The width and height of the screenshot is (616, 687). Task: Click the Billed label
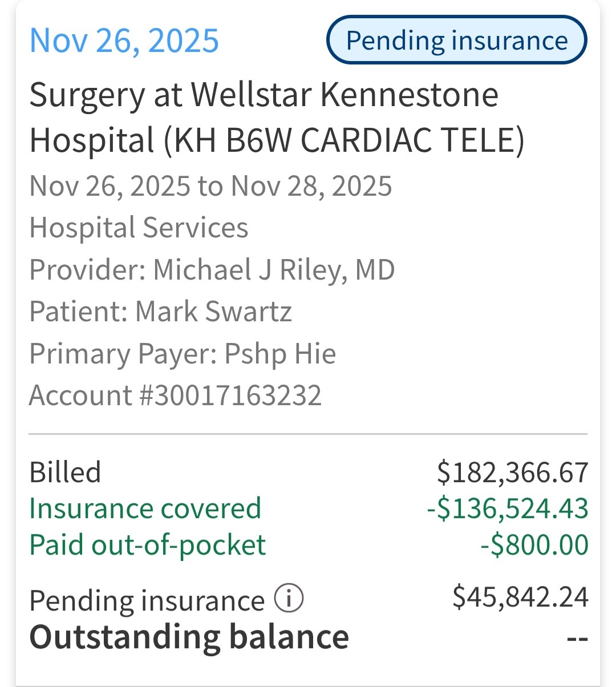coord(65,472)
